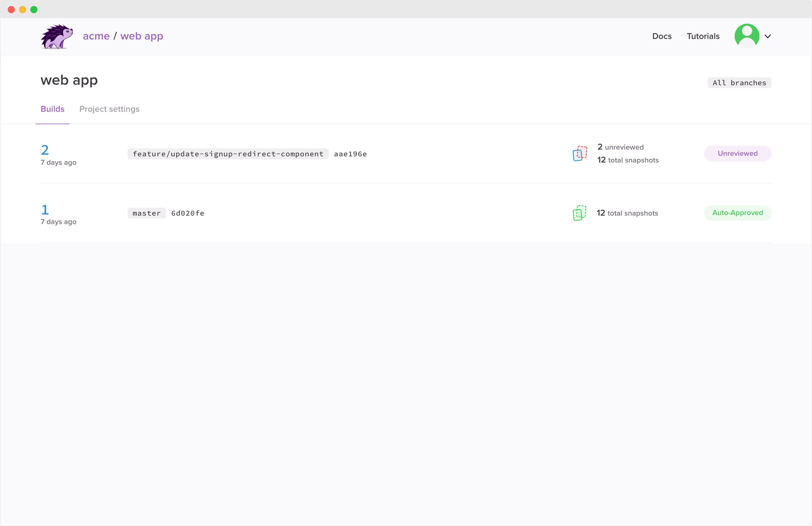Click the red-blue snapshot diff icon
This screenshot has height=526, width=812.
[x=580, y=154]
